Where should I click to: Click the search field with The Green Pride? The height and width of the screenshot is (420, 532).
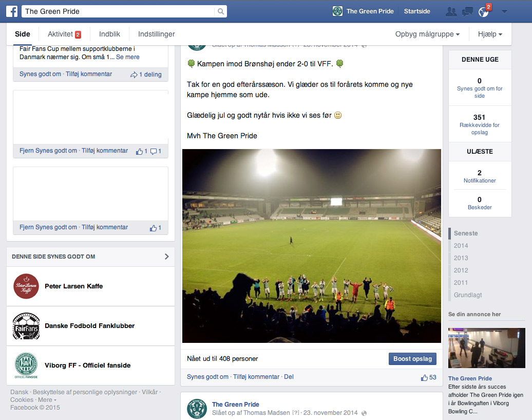(x=118, y=11)
